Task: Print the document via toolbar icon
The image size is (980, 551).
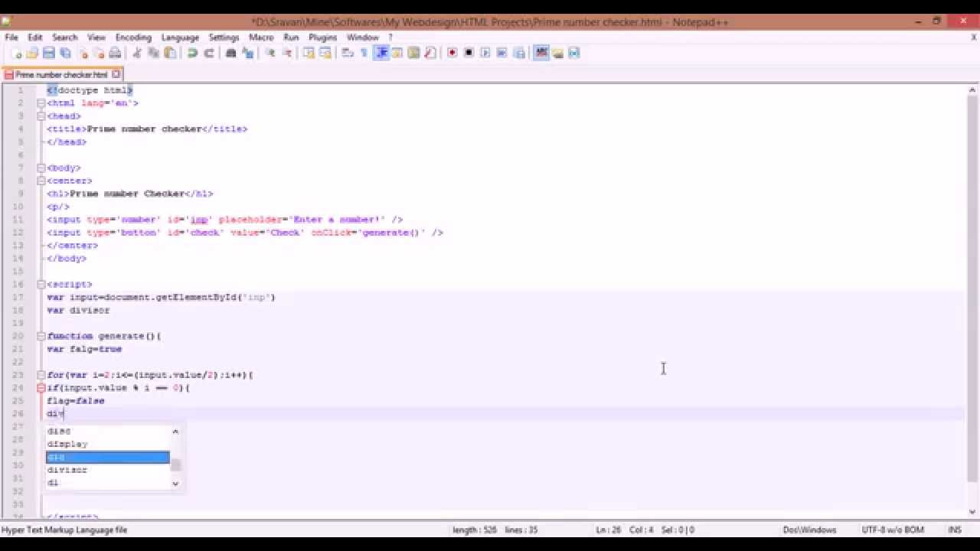Action: pyautogui.click(x=115, y=53)
